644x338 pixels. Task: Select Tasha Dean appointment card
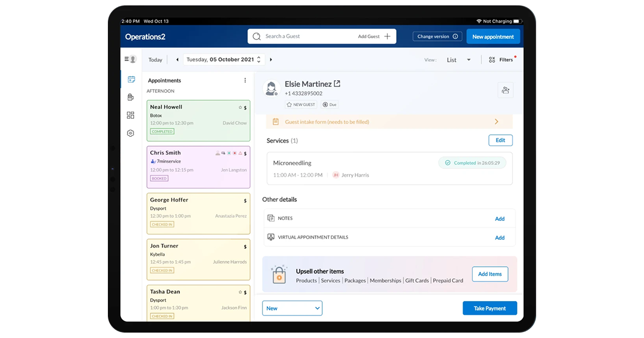[x=199, y=303]
